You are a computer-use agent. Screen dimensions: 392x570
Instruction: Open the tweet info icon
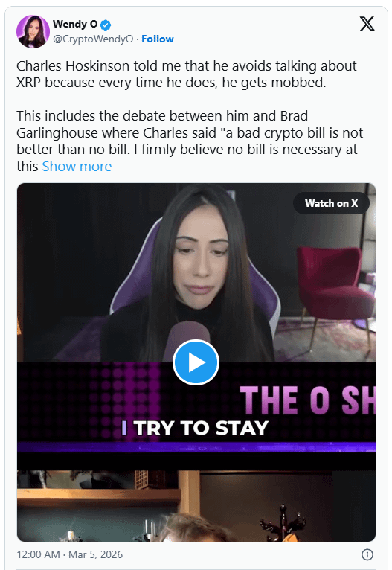click(x=367, y=554)
